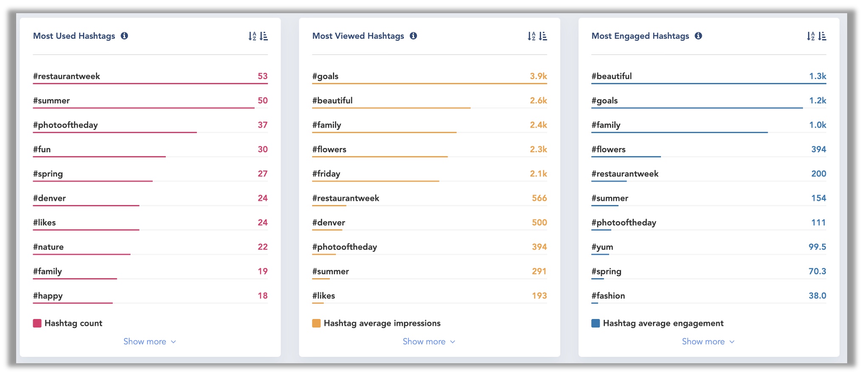
Task: Expand Show more under Most Engaged Hashtags
Action: tap(708, 342)
